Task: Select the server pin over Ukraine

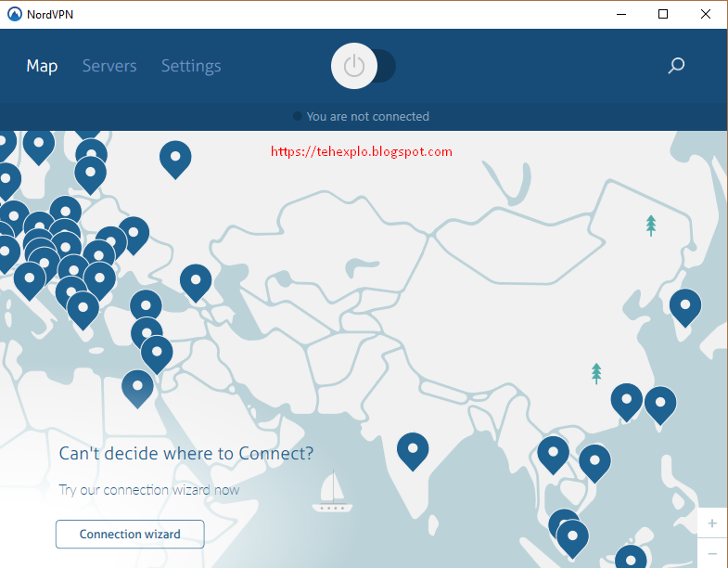Action: 134,235
